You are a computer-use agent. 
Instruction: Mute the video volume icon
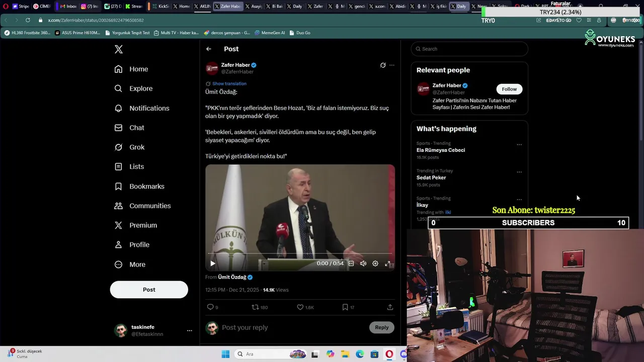363,263
